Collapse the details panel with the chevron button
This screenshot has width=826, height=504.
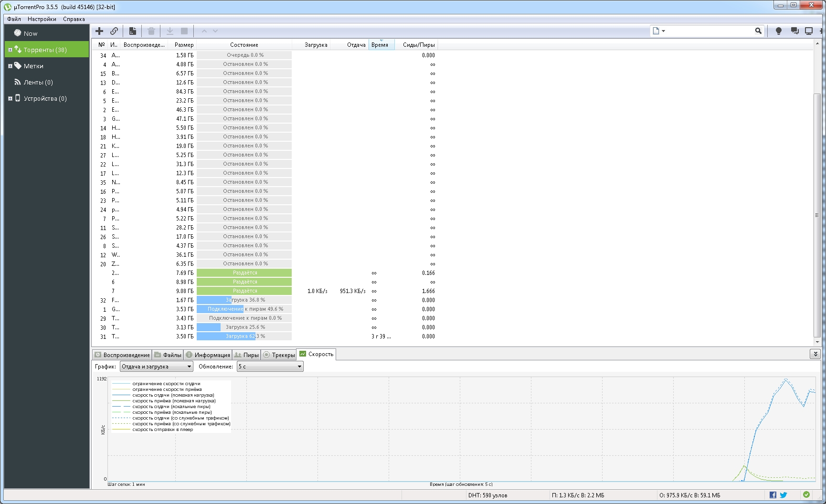(x=815, y=354)
